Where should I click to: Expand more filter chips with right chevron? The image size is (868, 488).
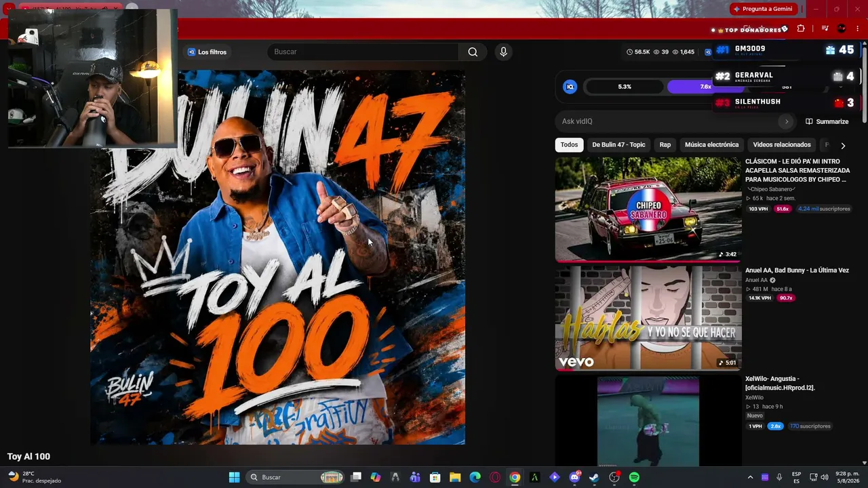point(843,146)
